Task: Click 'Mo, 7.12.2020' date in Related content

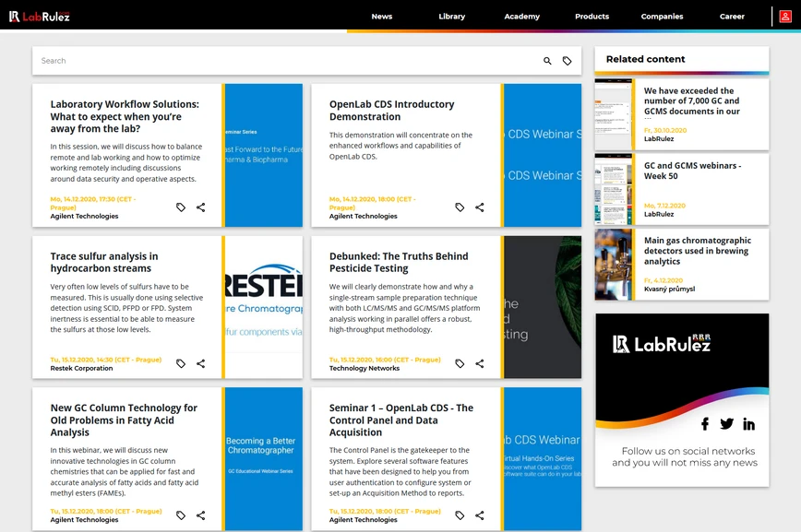Action: coord(664,206)
